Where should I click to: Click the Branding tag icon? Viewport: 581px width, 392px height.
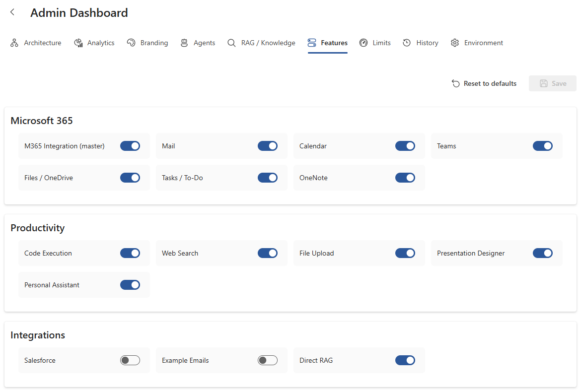pos(132,43)
